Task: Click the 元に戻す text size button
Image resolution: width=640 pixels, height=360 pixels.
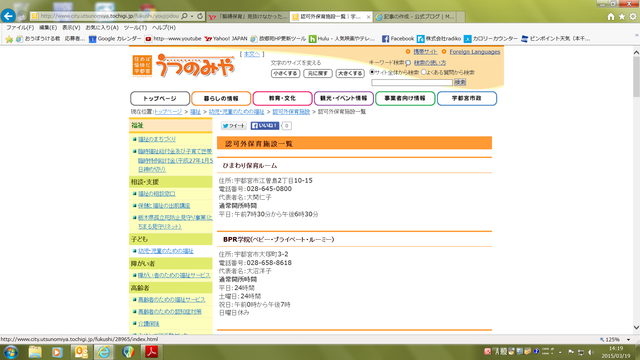Action: [318, 73]
